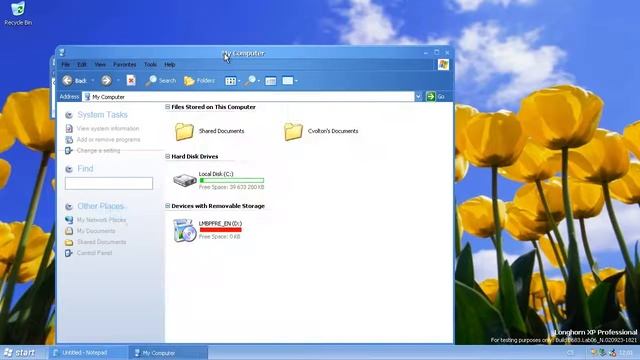The height and width of the screenshot is (360, 640).
Task: Click the Find text input box
Action: [x=109, y=183]
